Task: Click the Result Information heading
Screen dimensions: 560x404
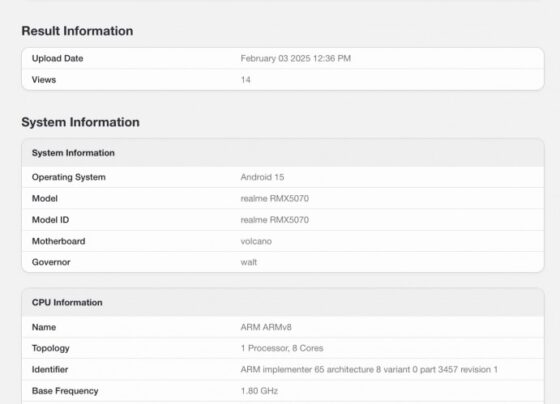Action: click(x=77, y=31)
